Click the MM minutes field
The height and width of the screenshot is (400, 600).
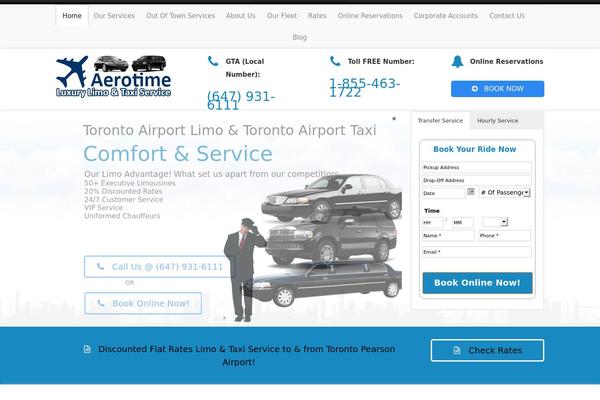[463, 222]
